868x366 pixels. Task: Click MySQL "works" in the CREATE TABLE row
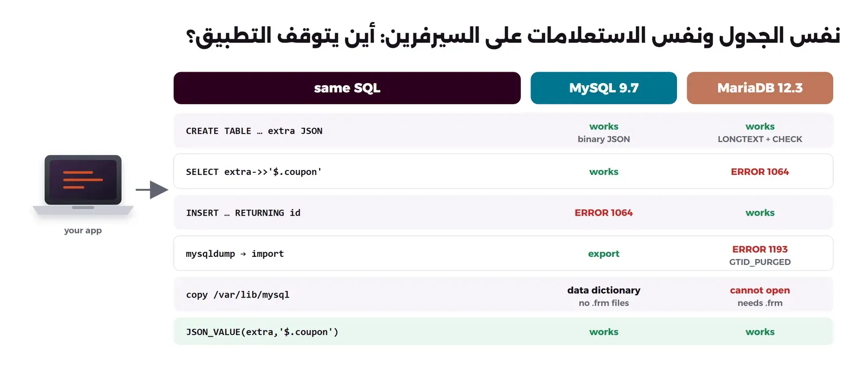[604, 127]
